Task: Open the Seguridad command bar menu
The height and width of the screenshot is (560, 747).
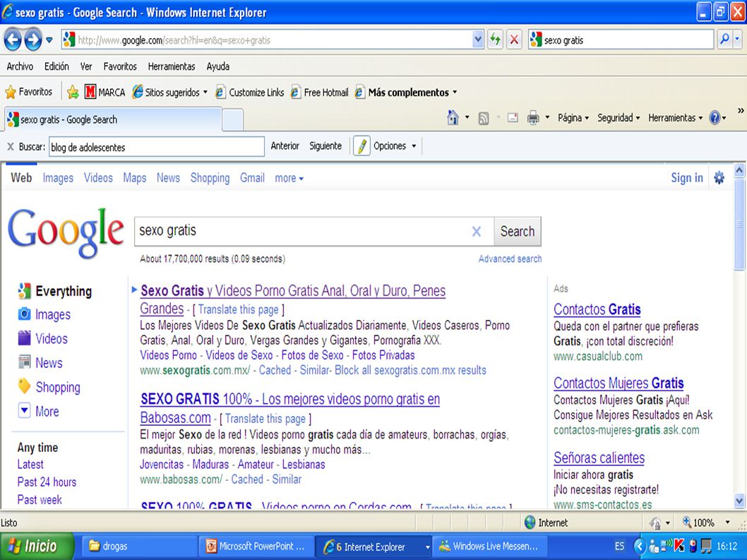Action: pos(618,118)
